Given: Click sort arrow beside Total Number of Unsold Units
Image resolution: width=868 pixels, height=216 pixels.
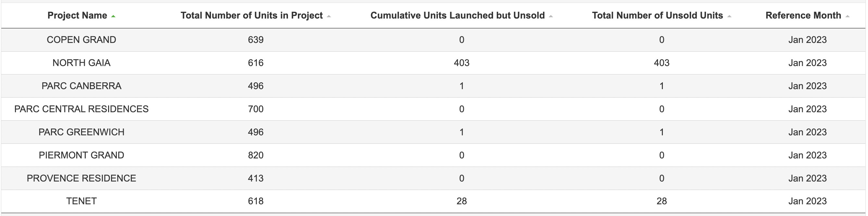Looking at the screenshot, I should click(x=729, y=16).
